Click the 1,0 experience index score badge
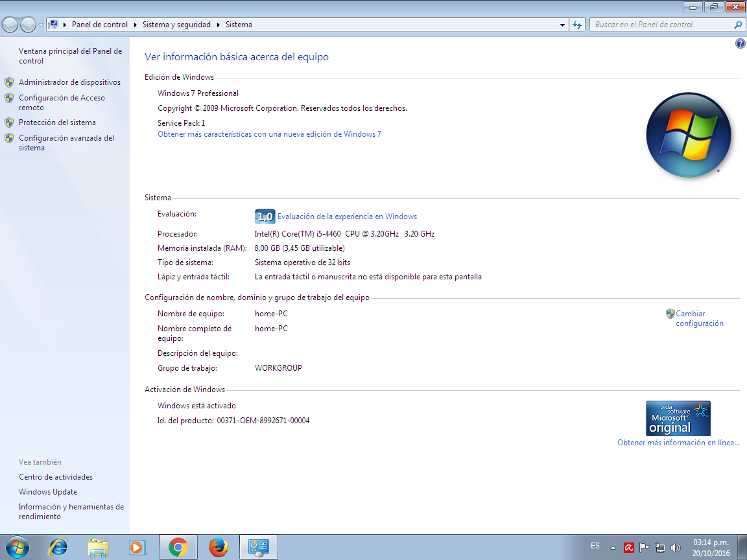The width and height of the screenshot is (747, 560). pyautogui.click(x=265, y=216)
